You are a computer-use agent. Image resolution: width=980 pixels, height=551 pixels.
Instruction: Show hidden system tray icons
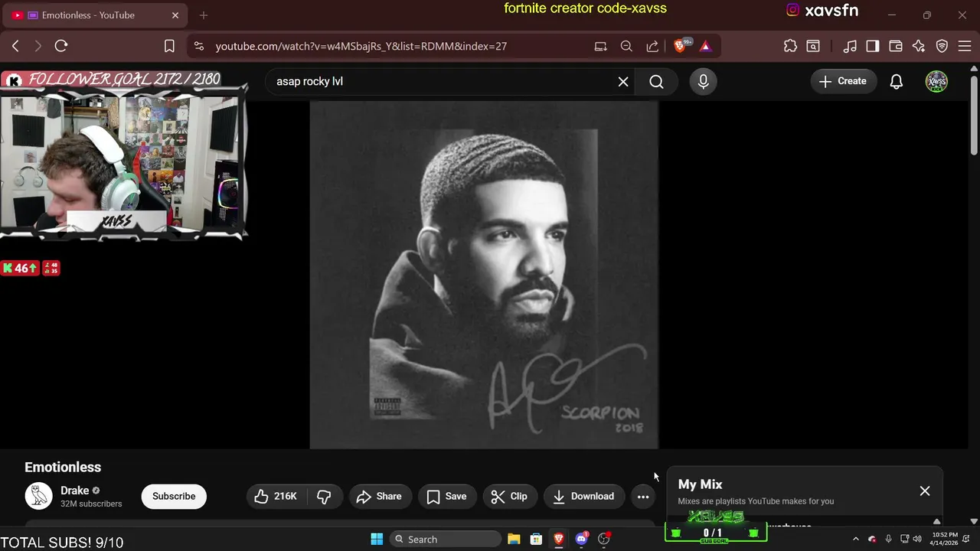coord(856,539)
